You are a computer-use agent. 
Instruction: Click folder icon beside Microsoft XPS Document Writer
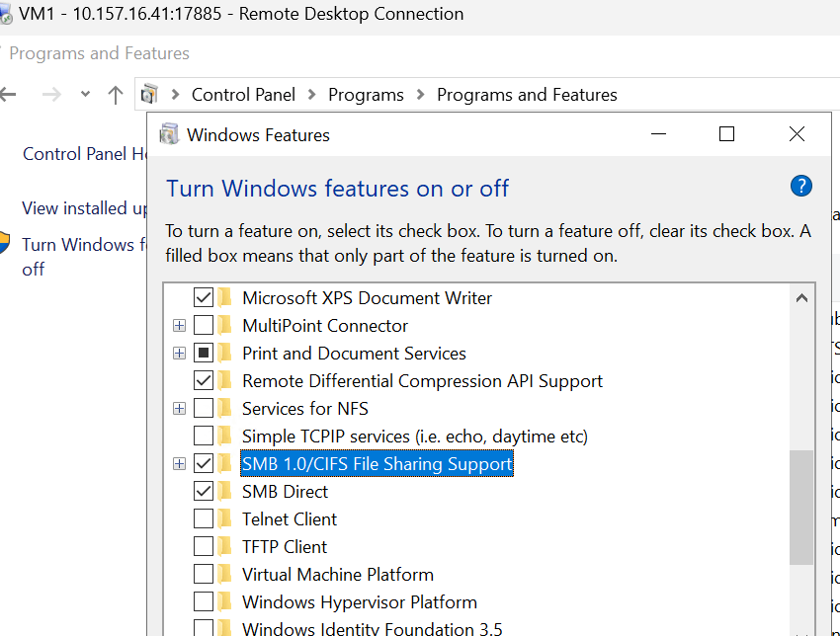(x=225, y=297)
